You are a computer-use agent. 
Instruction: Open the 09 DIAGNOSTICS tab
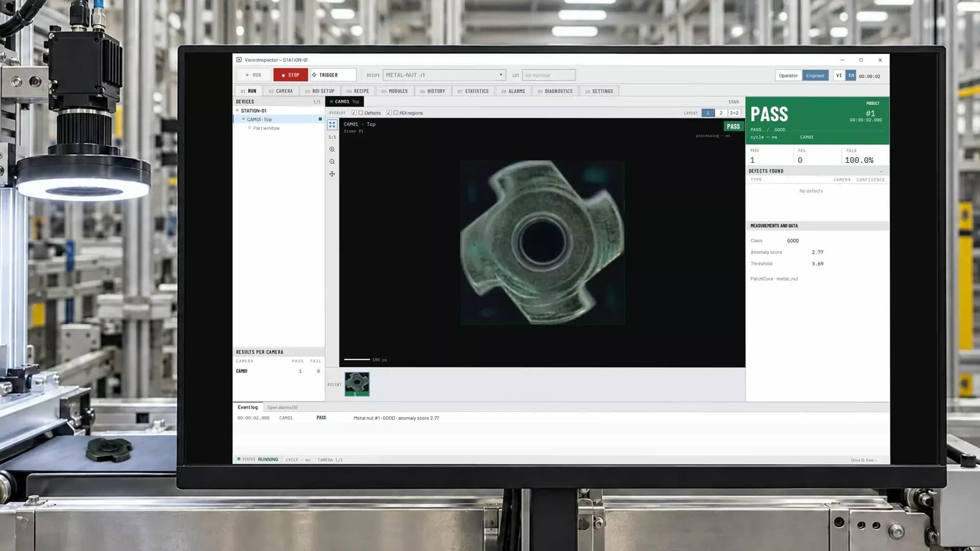point(555,91)
